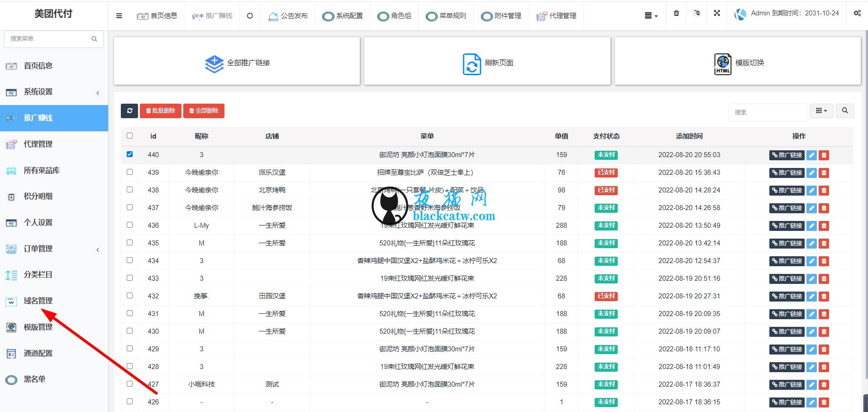The height and width of the screenshot is (412, 868).
Task: Uncheck the checkbox for row 440
Action: click(x=130, y=154)
